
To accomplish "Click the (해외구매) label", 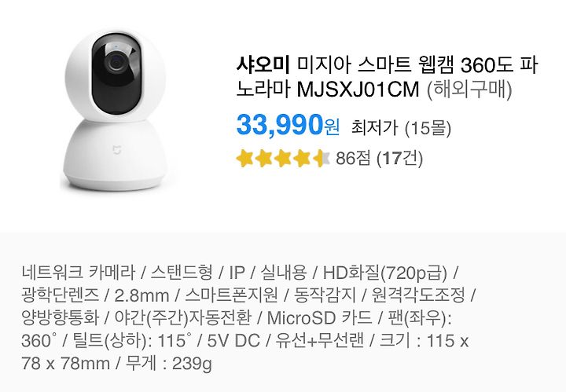I will pos(469,90).
